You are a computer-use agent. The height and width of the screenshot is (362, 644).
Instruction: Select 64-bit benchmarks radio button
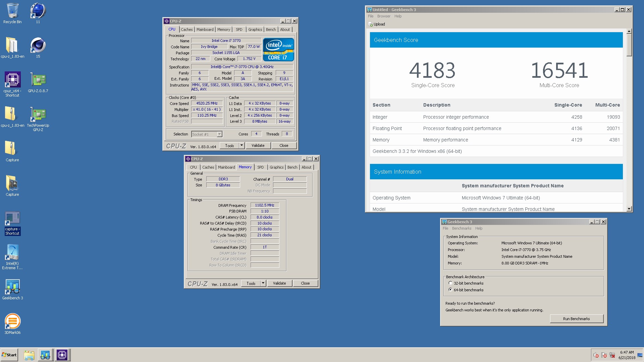[x=450, y=290]
